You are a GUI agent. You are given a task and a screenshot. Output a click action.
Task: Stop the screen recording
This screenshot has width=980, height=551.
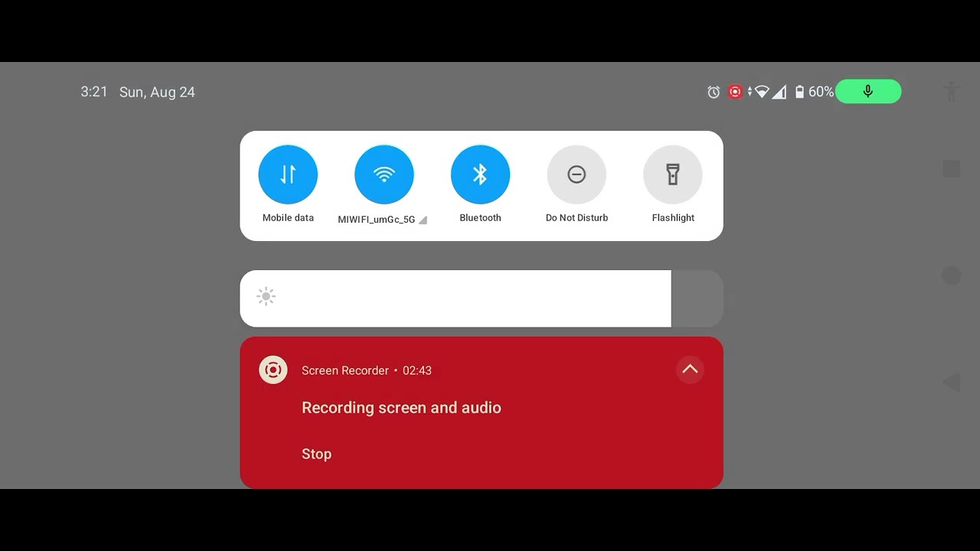[316, 454]
